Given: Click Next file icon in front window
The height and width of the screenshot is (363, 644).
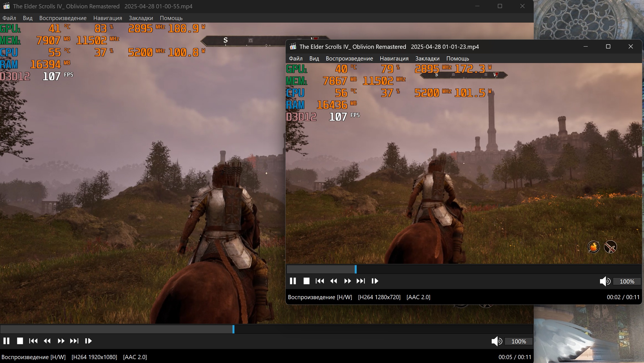Looking at the screenshot, I should pos(361,281).
